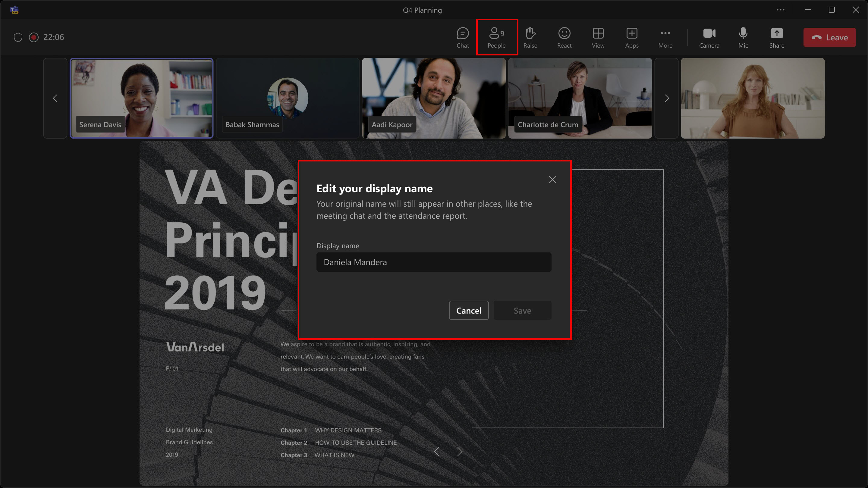
Task: Leave the Q4 Planning meeting
Action: (829, 37)
